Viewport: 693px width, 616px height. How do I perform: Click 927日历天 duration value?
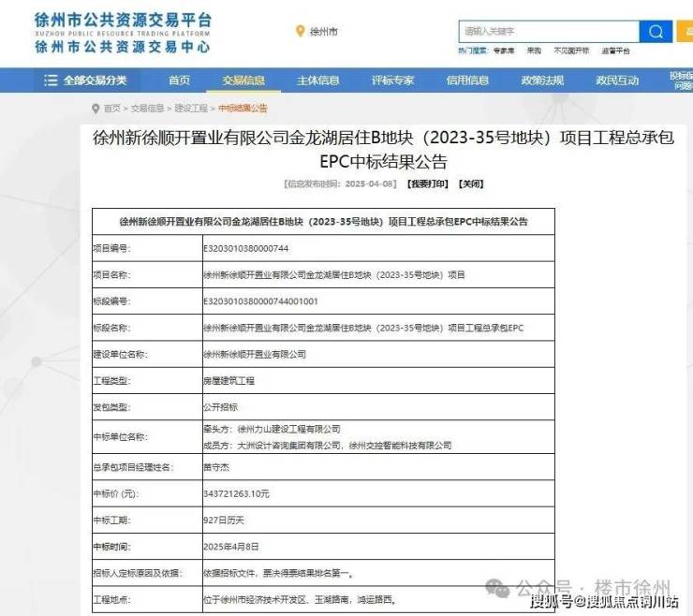point(224,521)
